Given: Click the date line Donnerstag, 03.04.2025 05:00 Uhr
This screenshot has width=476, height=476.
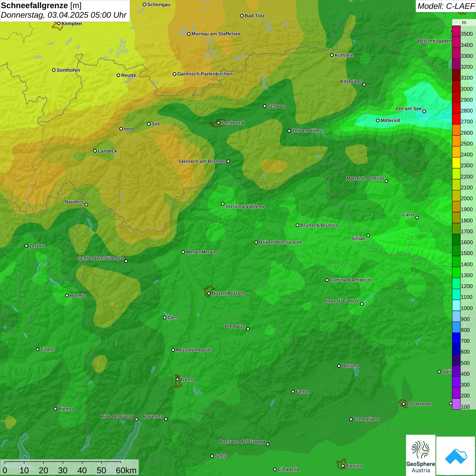Looking at the screenshot, I should pos(64,15).
